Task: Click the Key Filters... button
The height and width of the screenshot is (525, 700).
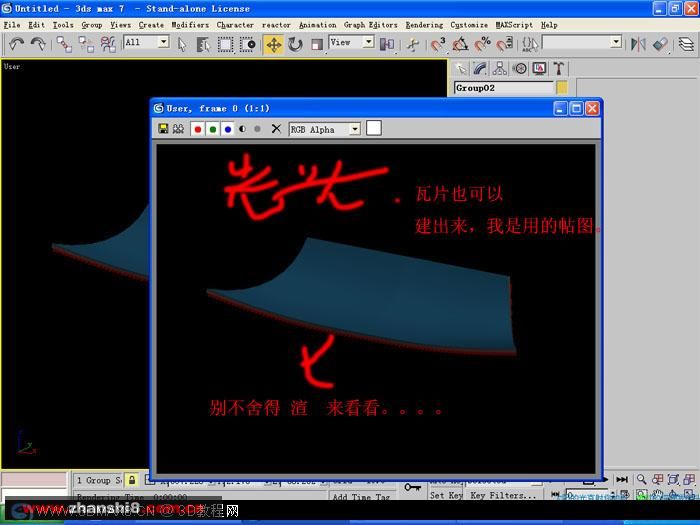Action: [x=504, y=495]
